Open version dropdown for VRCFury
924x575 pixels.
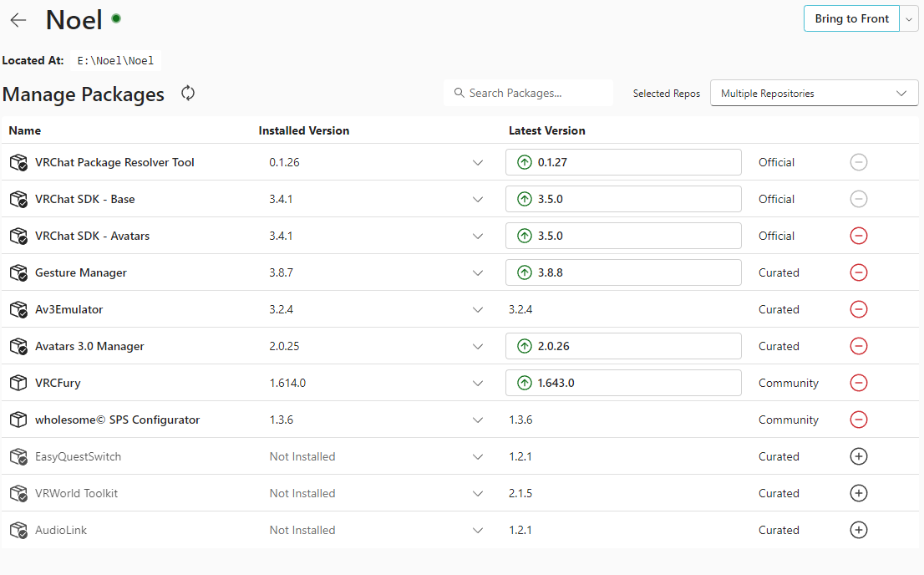coord(478,384)
